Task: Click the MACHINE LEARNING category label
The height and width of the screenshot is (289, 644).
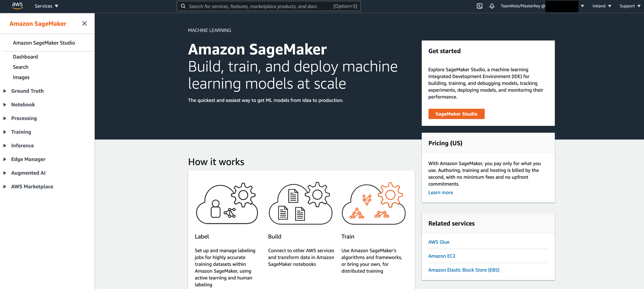Action: pyautogui.click(x=209, y=30)
